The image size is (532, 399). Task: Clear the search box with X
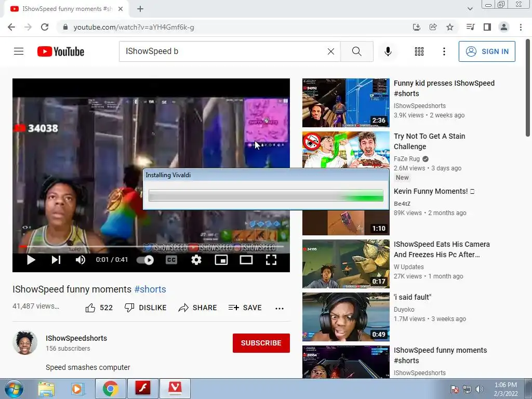click(x=331, y=51)
